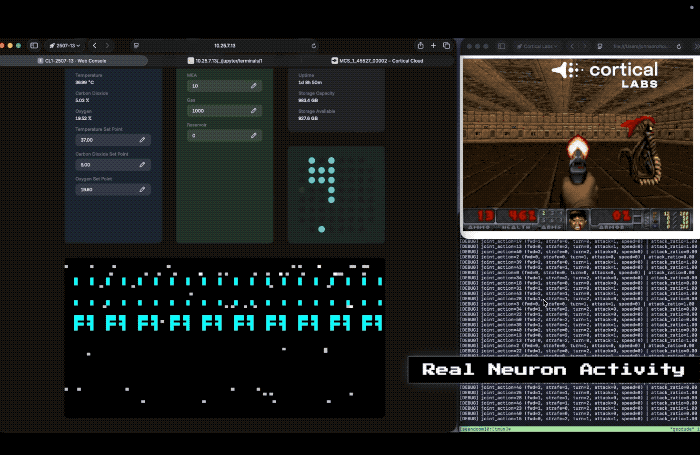Go forward in the right Safari window
The height and width of the screenshot is (455, 700).
[x=584, y=46]
